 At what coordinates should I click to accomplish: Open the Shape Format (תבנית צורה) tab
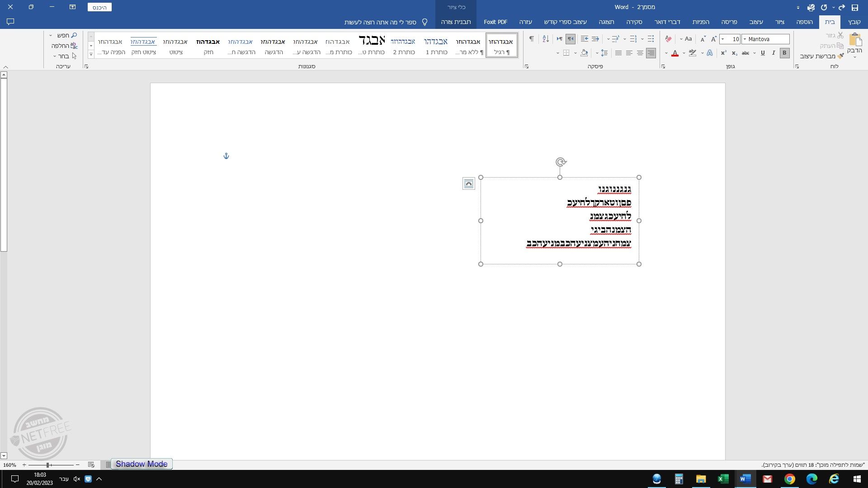(456, 22)
